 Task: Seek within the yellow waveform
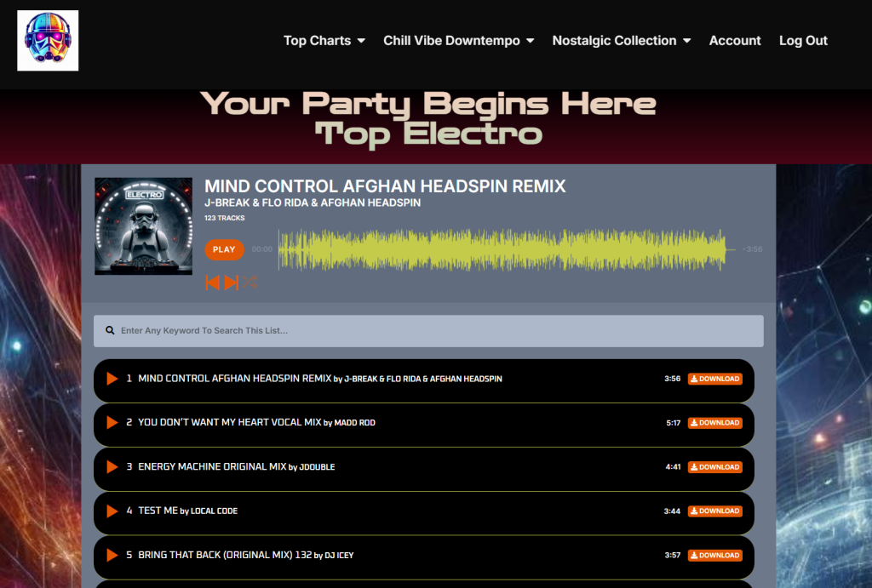click(x=502, y=249)
